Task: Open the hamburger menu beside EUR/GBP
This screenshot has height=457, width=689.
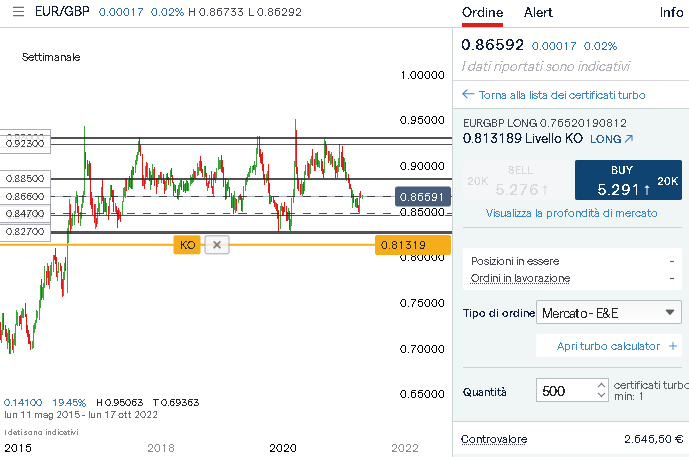Action: tap(10, 13)
